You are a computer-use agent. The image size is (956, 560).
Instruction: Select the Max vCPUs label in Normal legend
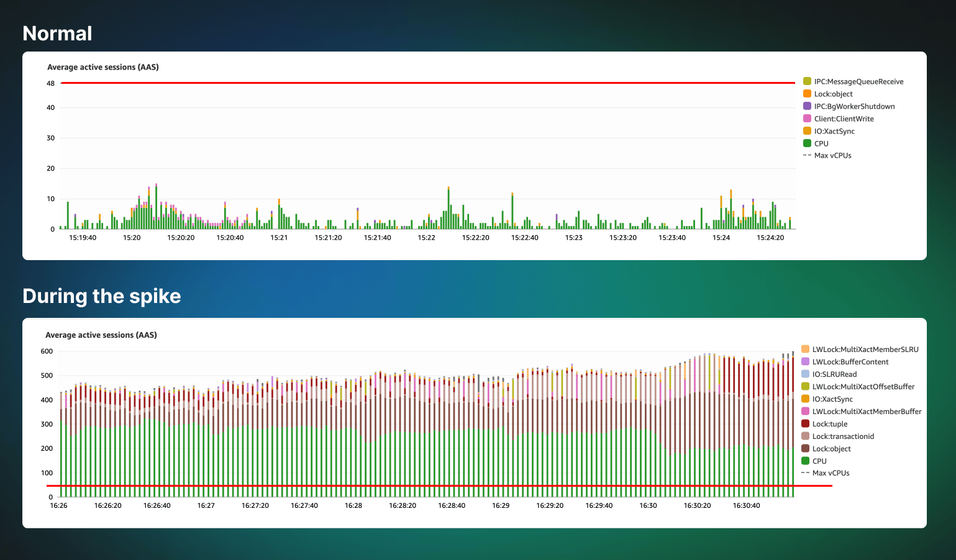tap(832, 155)
